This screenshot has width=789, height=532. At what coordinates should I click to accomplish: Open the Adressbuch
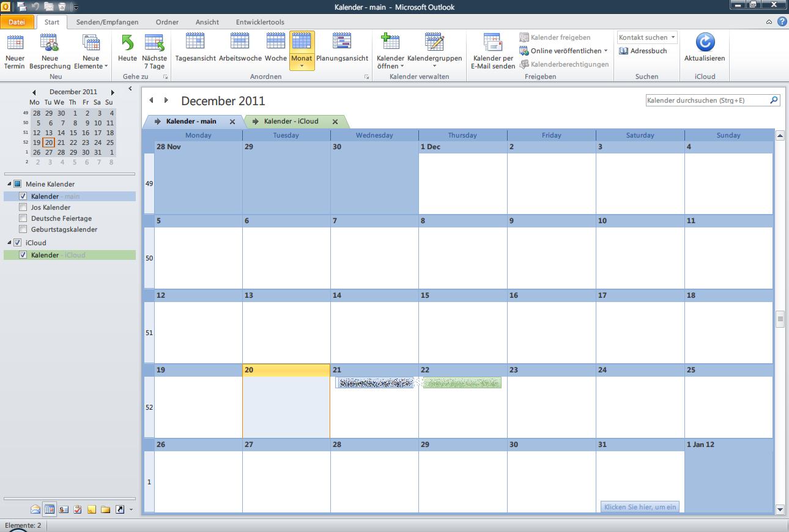coord(643,51)
